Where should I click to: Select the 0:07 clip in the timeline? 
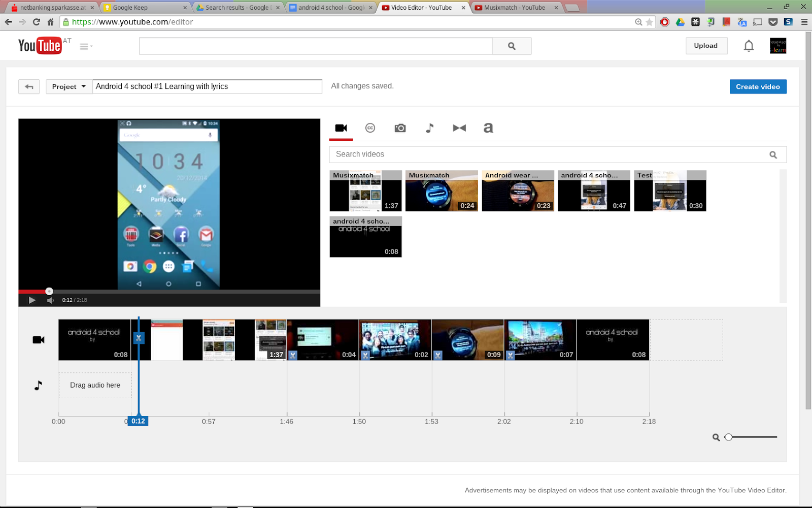point(540,340)
